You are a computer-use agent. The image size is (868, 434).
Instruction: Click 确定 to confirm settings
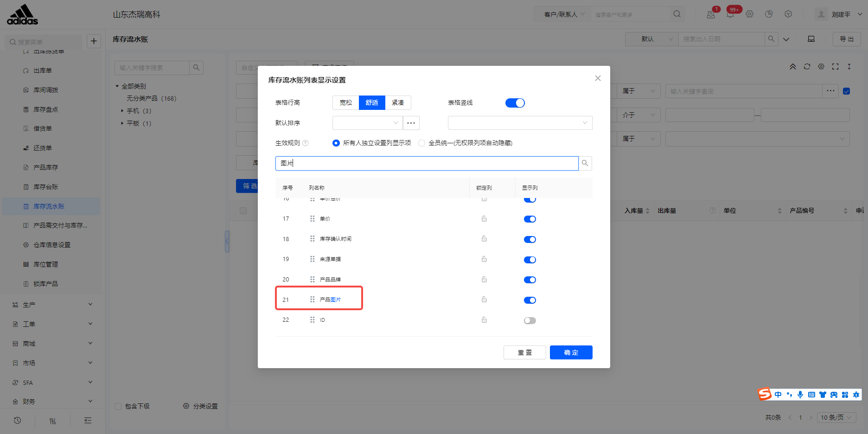click(571, 352)
